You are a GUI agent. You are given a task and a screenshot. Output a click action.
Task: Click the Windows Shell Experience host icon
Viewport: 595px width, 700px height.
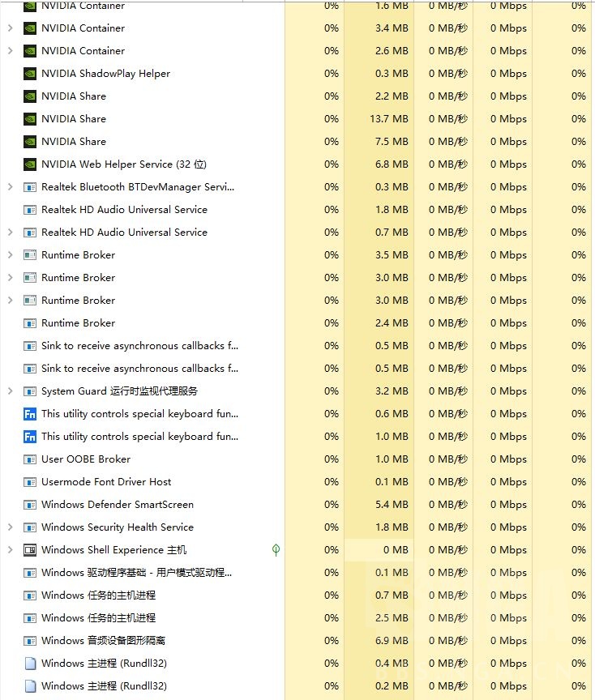30,550
